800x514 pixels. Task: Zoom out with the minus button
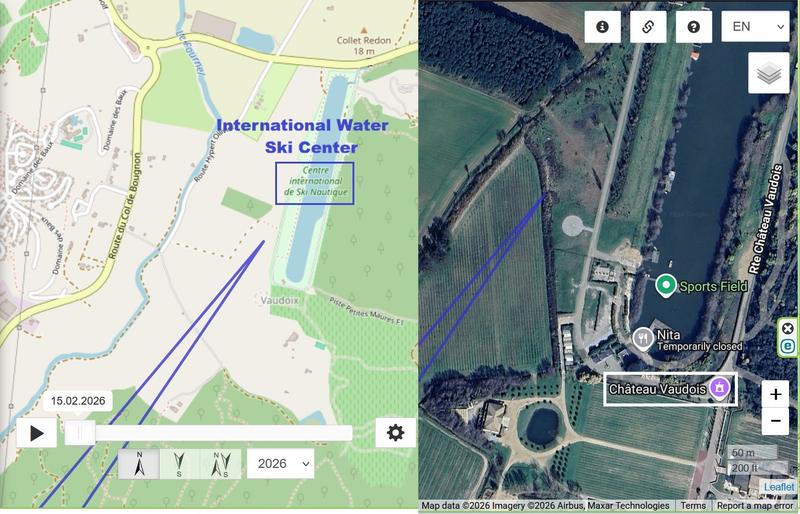(x=776, y=421)
